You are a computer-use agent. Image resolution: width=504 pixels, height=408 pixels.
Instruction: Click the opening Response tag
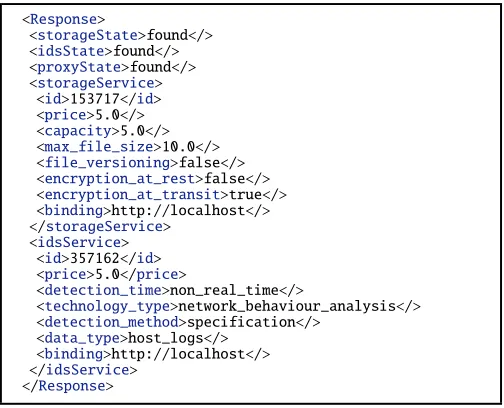(64, 19)
